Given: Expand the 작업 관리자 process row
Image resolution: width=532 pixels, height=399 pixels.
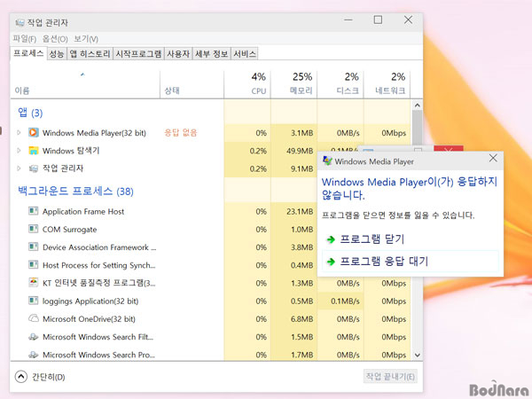Looking at the screenshot, I should tap(19, 168).
